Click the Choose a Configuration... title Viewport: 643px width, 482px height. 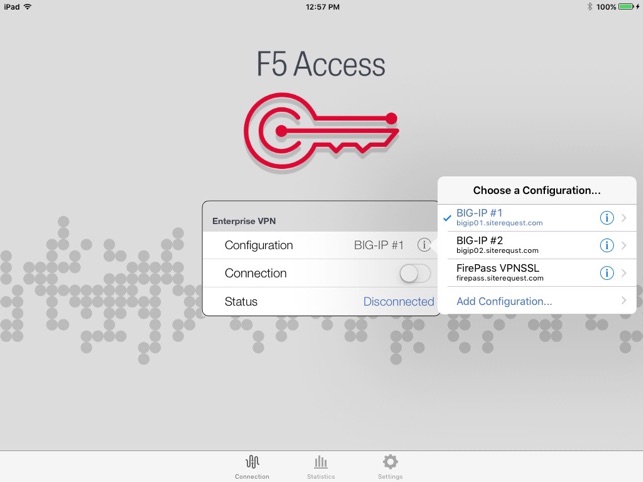[537, 190]
